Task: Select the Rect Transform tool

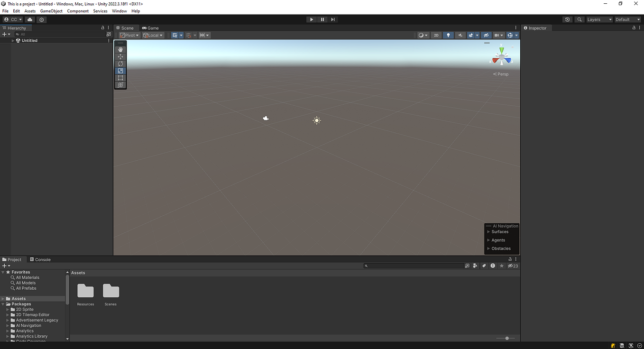Action: pos(120,78)
